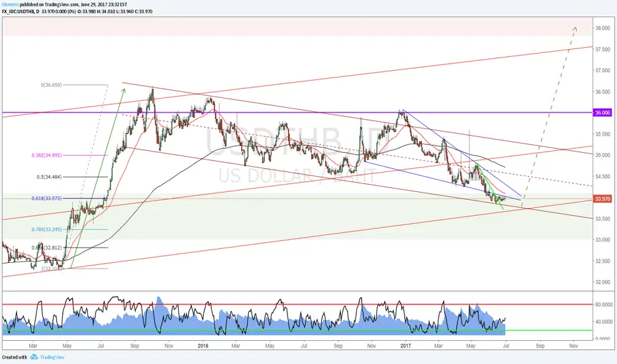This screenshot has height=364, width=617.
Task: Click the 35.500 price axis value
Action: (602, 134)
